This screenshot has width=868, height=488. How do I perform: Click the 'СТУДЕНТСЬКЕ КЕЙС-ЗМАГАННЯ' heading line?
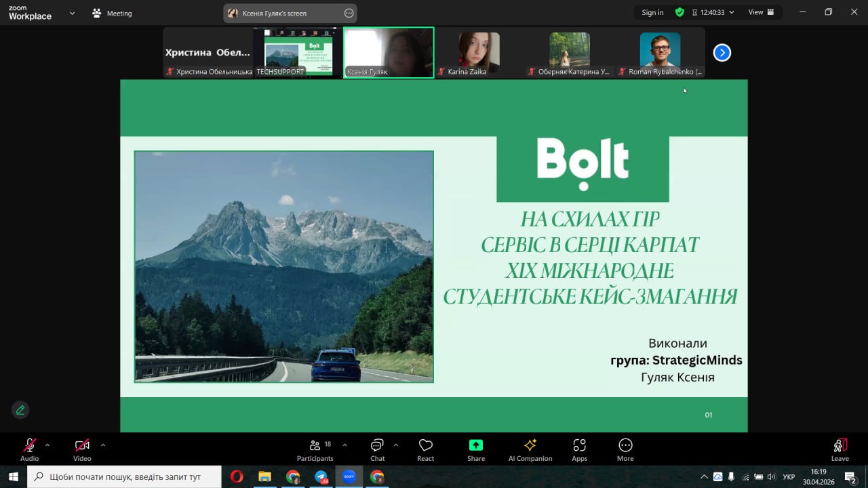pyautogui.click(x=590, y=296)
